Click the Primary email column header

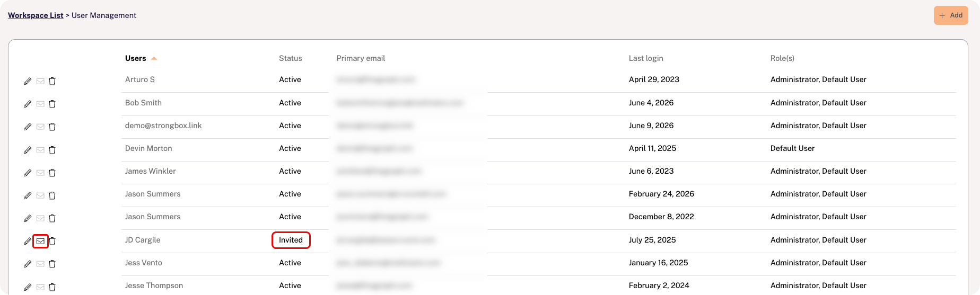point(361,58)
